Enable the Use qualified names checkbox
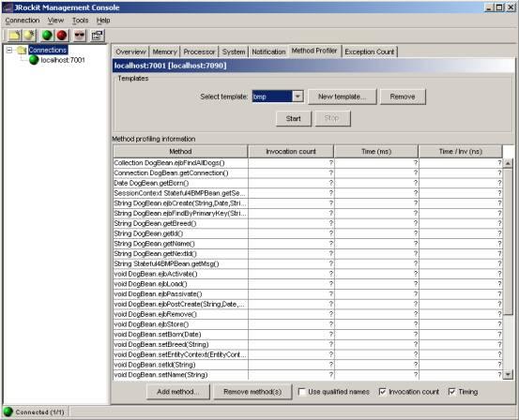Screen dimensions: 519x420 click(x=301, y=392)
